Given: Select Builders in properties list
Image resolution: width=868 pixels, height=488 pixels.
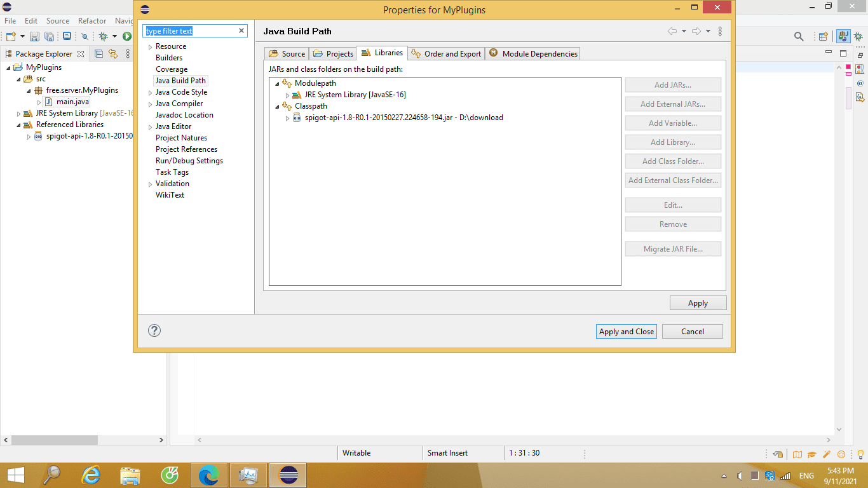Looking at the screenshot, I should click(x=169, y=58).
